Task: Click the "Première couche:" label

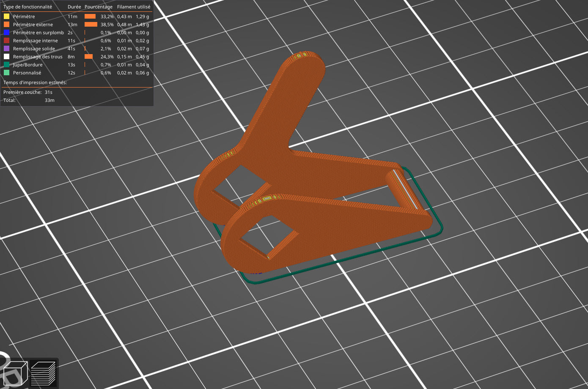Action: click(x=22, y=92)
